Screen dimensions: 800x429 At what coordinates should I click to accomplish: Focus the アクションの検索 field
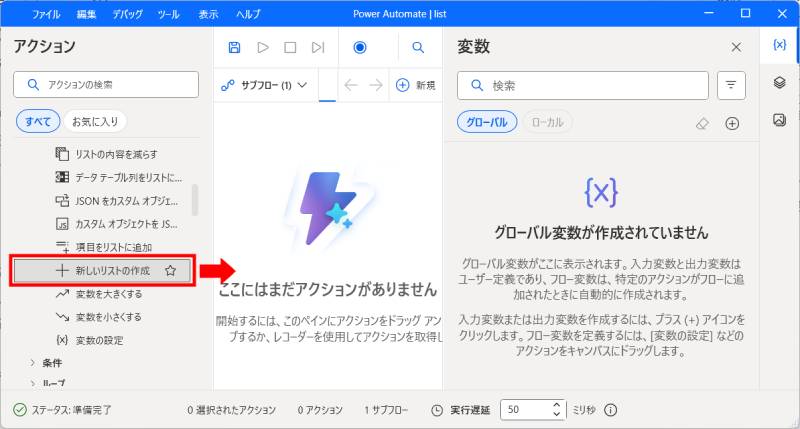pyautogui.click(x=106, y=84)
